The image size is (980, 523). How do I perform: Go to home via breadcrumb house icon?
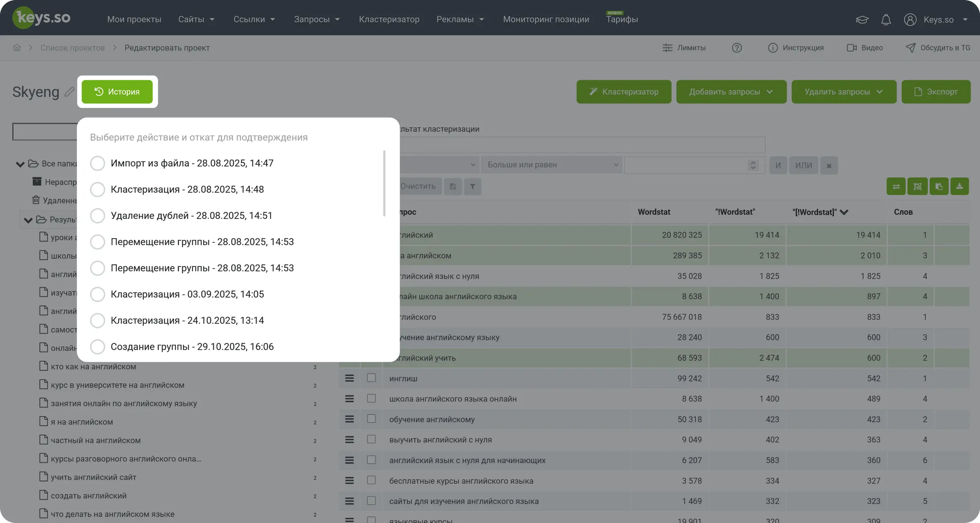point(17,48)
